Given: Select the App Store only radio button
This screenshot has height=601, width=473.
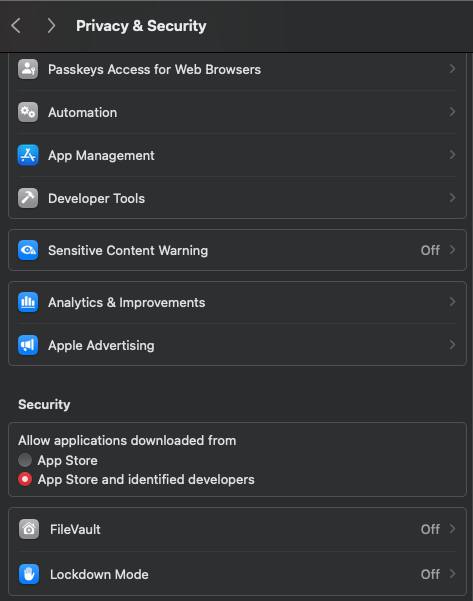Looking at the screenshot, I should click(25, 460).
